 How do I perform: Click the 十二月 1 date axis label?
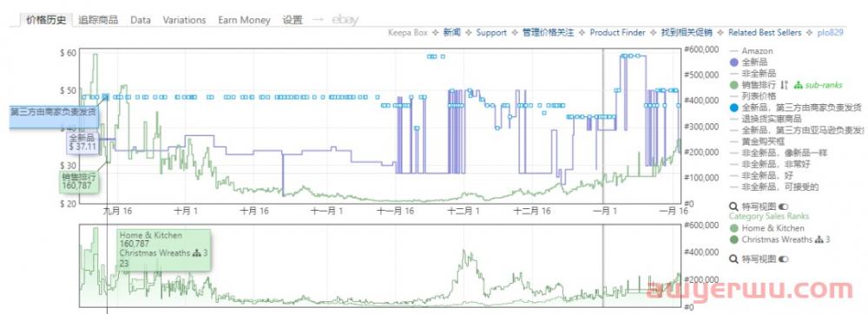(464, 211)
